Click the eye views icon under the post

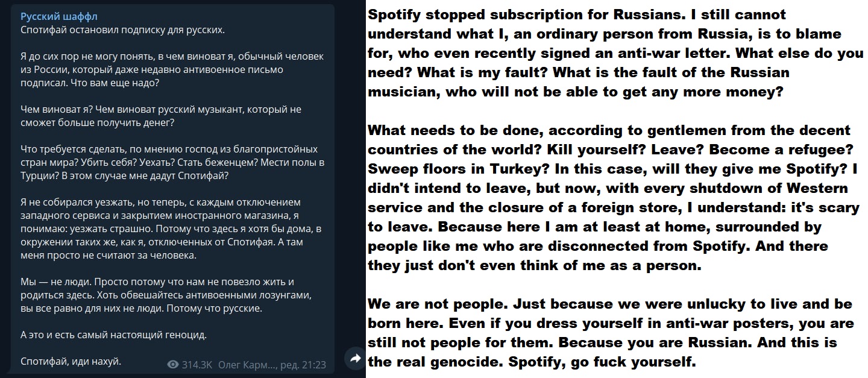[x=173, y=365]
